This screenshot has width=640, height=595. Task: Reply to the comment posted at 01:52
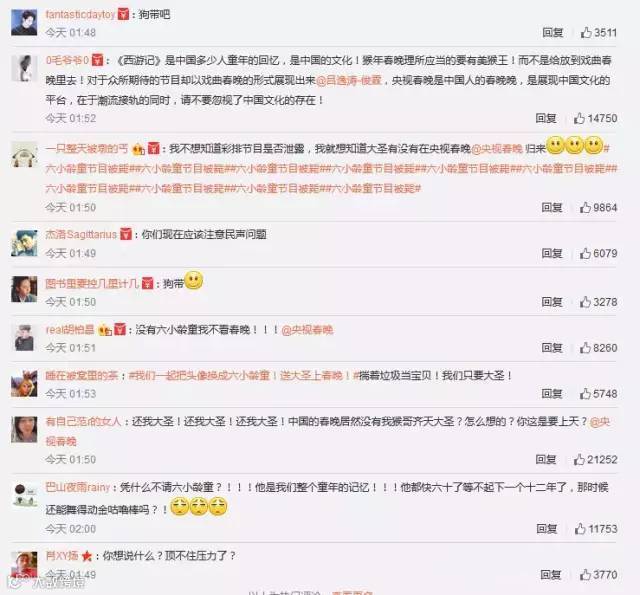[546, 118]
